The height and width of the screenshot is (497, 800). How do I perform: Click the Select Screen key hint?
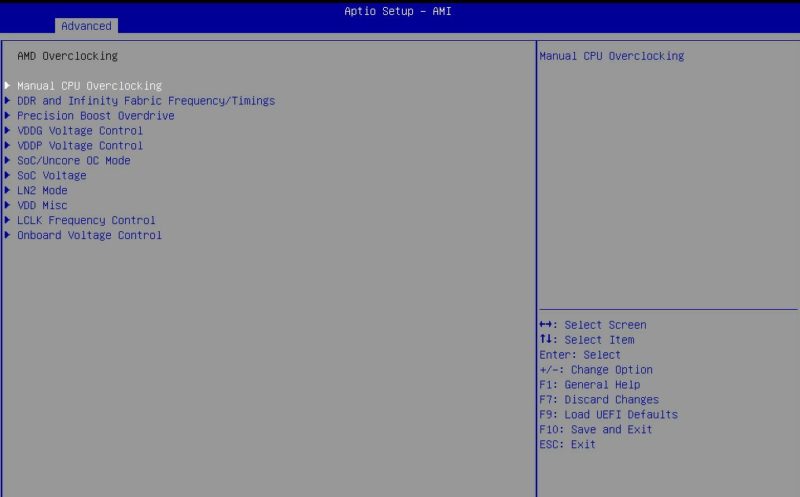tap(593, 325)
